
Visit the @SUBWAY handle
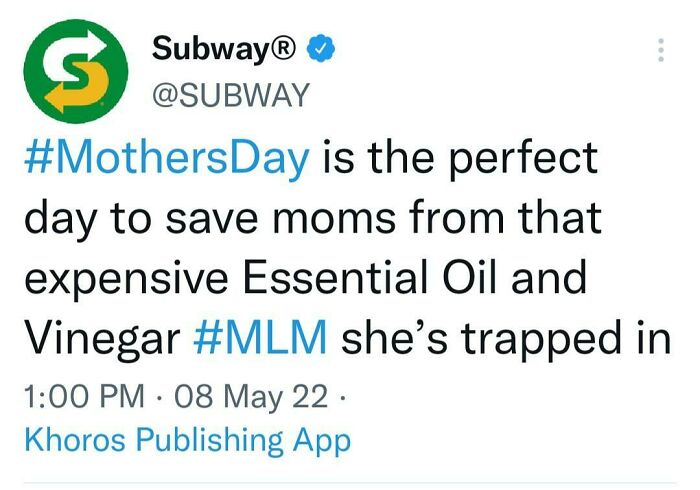point(231,95)
